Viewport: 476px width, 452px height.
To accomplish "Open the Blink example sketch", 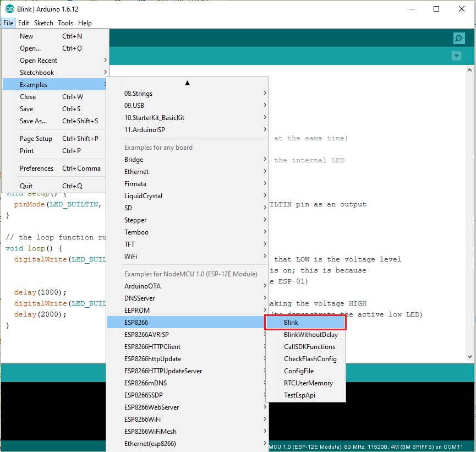I will click(x=305, y=323).
